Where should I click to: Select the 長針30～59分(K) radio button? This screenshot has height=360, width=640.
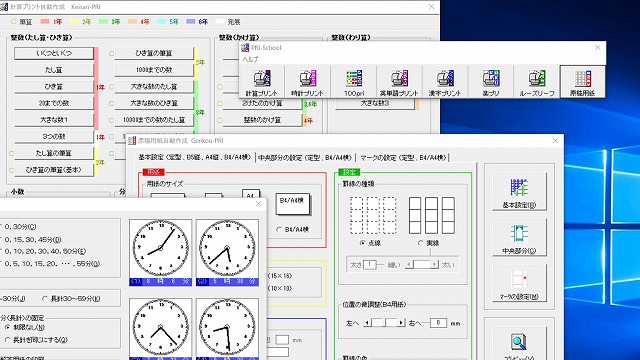pyautogui.click(x=45, y=299)
